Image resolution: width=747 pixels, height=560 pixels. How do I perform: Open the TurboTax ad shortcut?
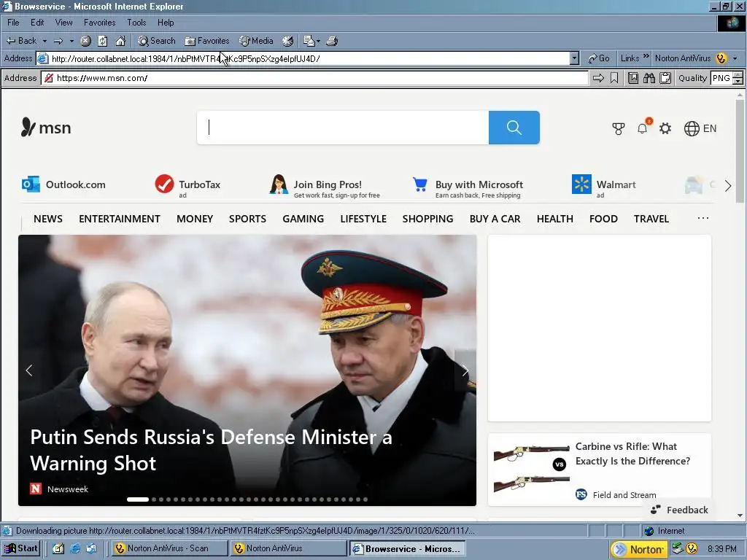[x=187, y=186]
